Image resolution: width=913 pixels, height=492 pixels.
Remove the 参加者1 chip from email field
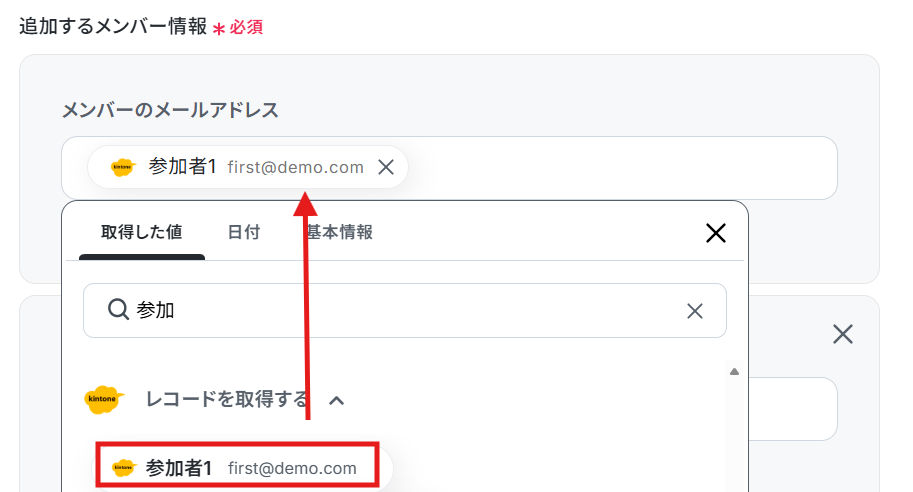click(x=386, y=168)
